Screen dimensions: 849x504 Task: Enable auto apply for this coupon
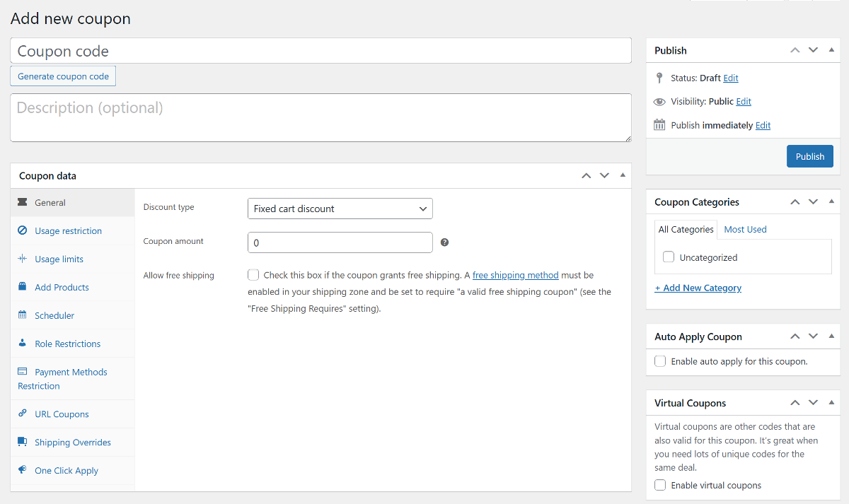[660, 361]
